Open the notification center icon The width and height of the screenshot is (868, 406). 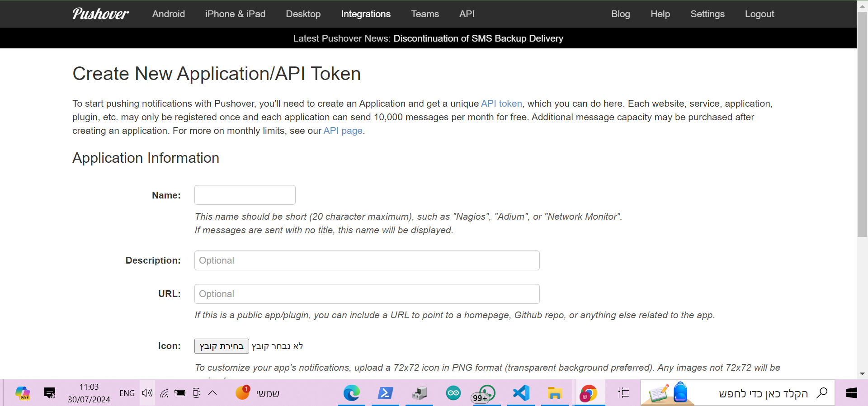tap(50, 393)
